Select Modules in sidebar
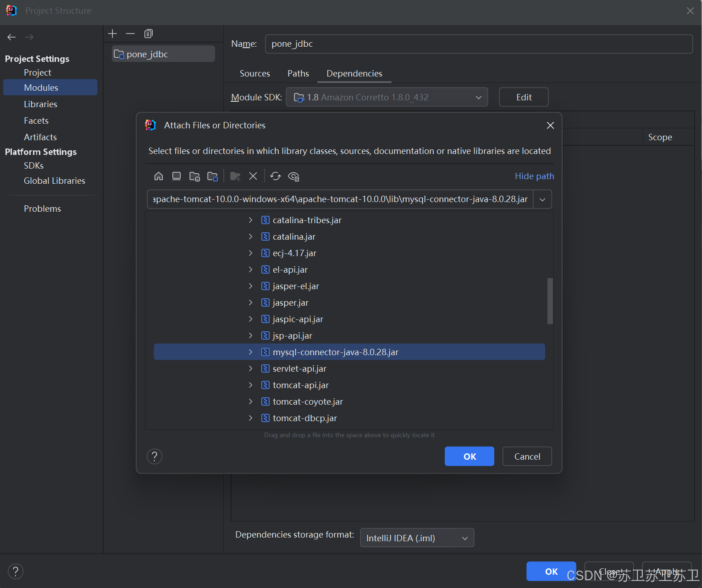 (50, 88)
